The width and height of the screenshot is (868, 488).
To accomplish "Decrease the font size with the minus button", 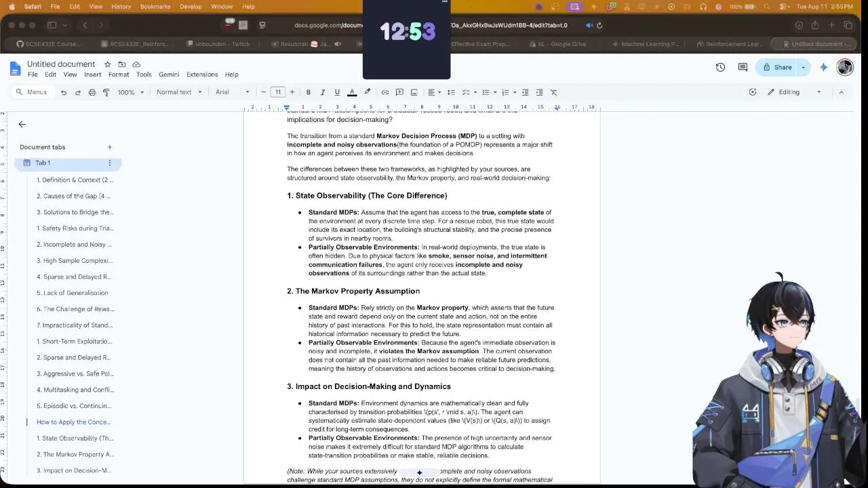I will tap(263, 92).
